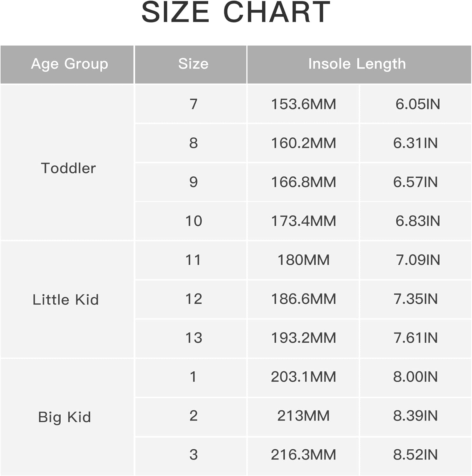Click size 13 in the Size column
This screenshot has height=476, width=472.
point(193,338)
